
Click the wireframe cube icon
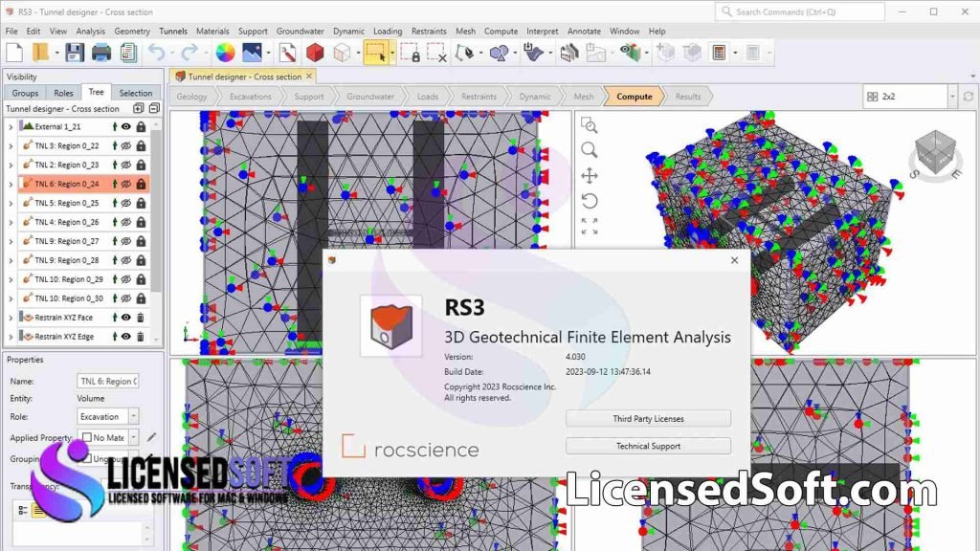[x=342, y=53]
